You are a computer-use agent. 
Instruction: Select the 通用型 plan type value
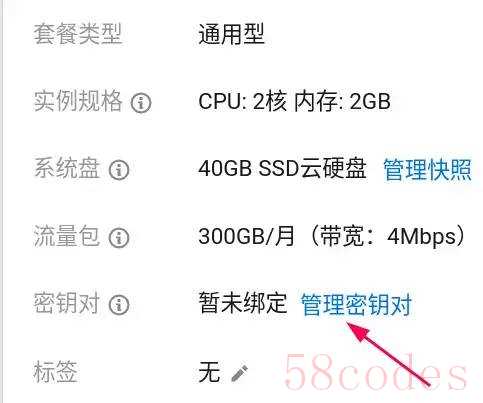(231, 34)
